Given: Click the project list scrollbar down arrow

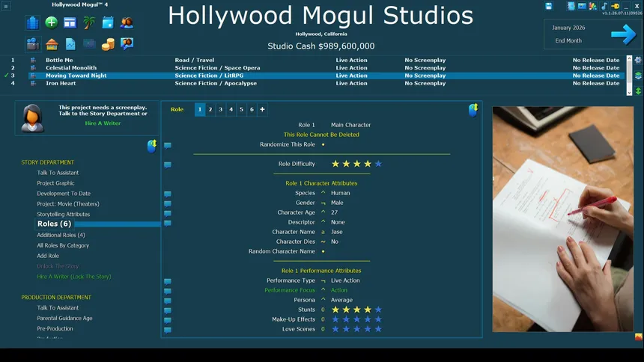Looking at the screenshot, I should [629, 93].
